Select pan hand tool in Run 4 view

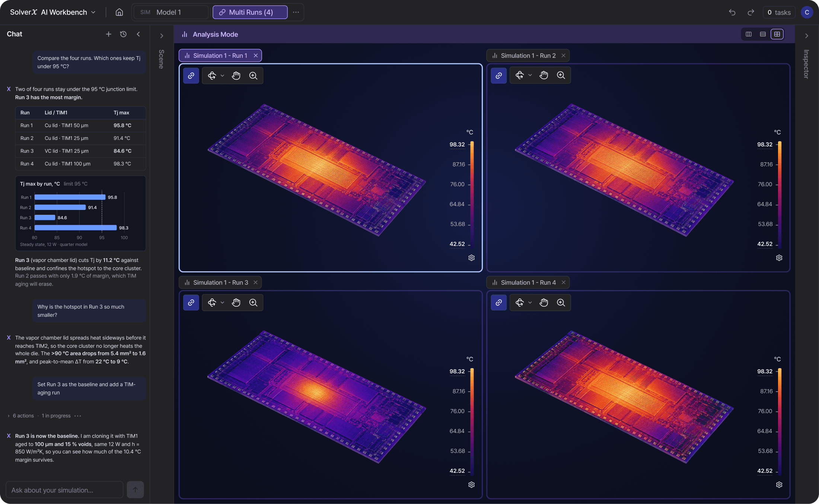pos(544,303)
